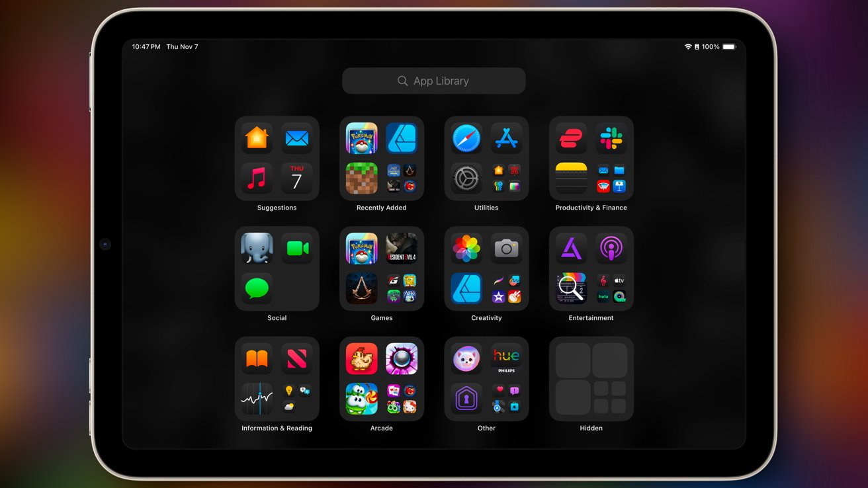The height and width of the screenshot is (488, 868).
Task: Open the App Store
Action: tap(507, 138)
